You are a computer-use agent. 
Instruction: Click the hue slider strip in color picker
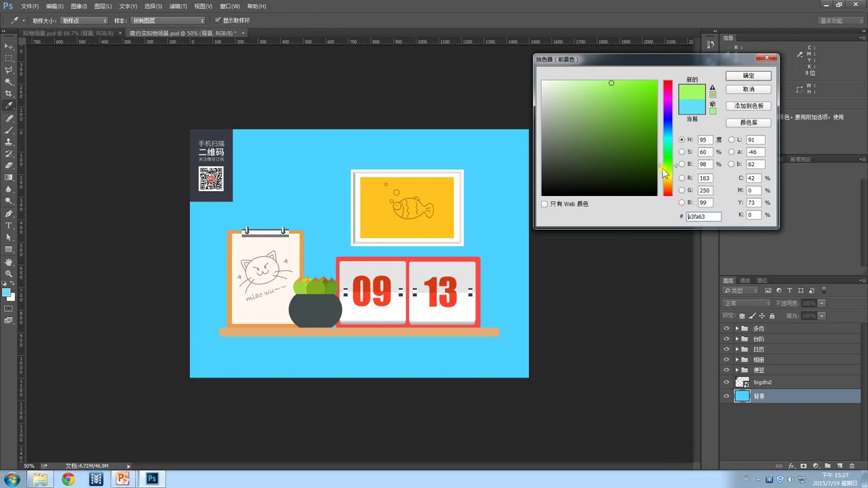click(x=668, y=138)
